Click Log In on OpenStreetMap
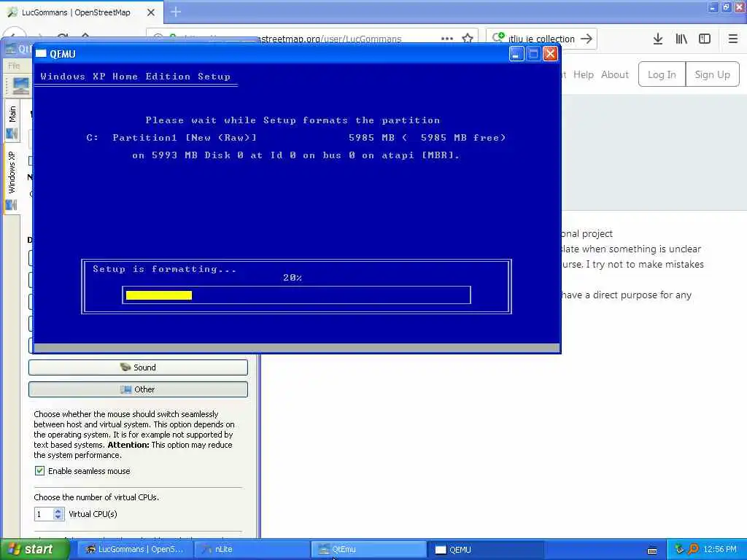747x560 pixels. [662, 74]
